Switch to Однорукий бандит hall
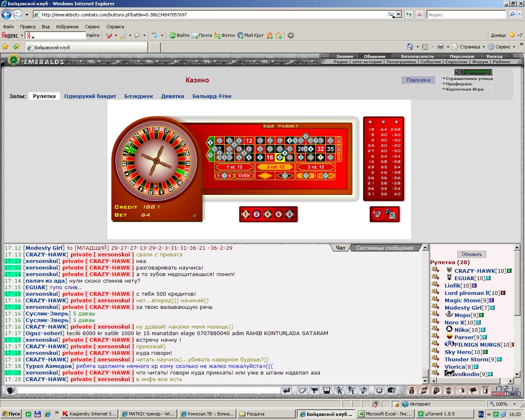Viewport: 525px width, 420px height. pyautogui.click(x=90, y=96)
